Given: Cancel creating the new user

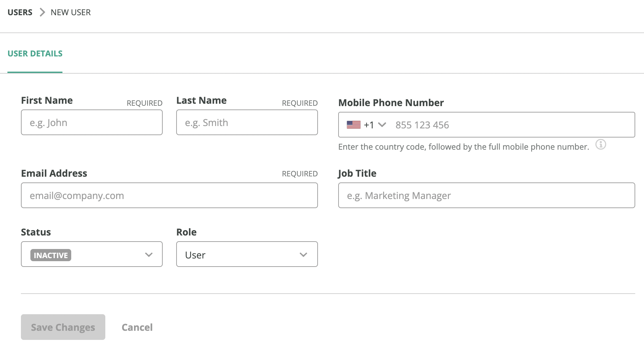Looking at the screenshot, I should tap(137, 327).
